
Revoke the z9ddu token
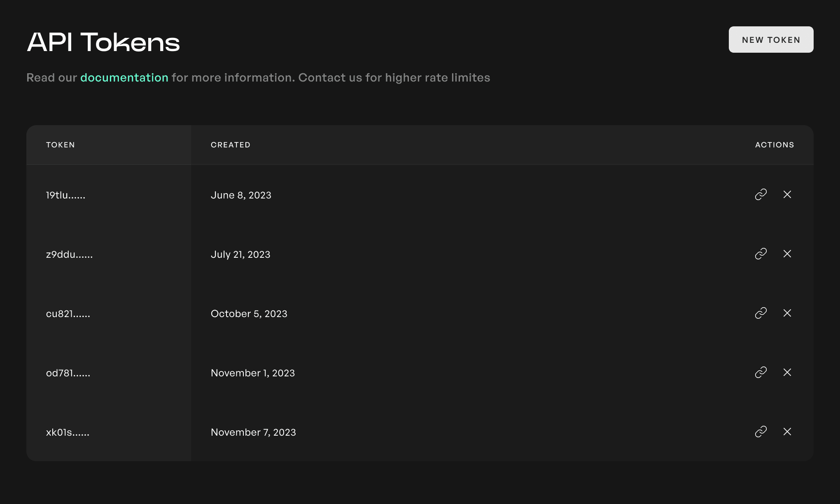(x=787, y=254)
